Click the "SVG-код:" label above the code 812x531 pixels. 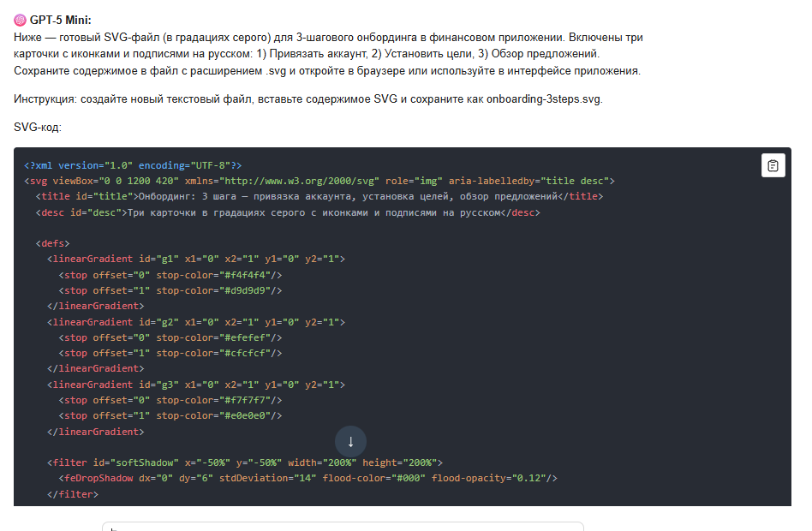coord(38,127)
